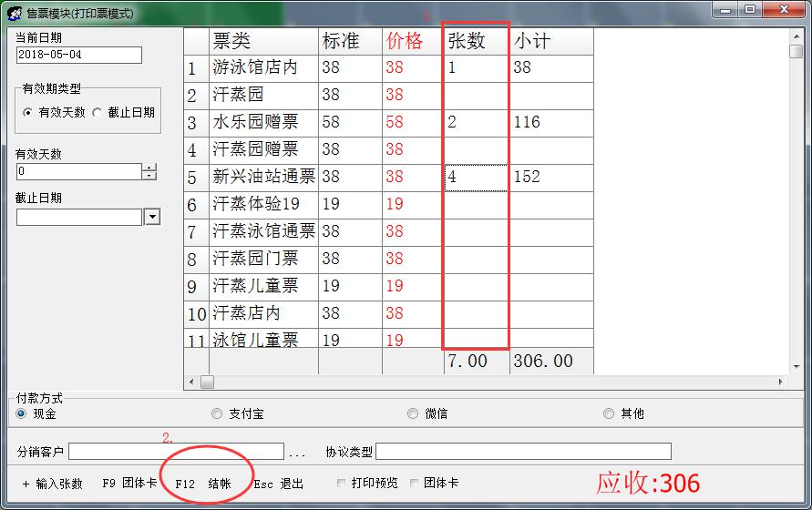Click the empty 张数 cell of 汗蒸体验19
The image size is (812, 510).
click(x=476, y=205)
